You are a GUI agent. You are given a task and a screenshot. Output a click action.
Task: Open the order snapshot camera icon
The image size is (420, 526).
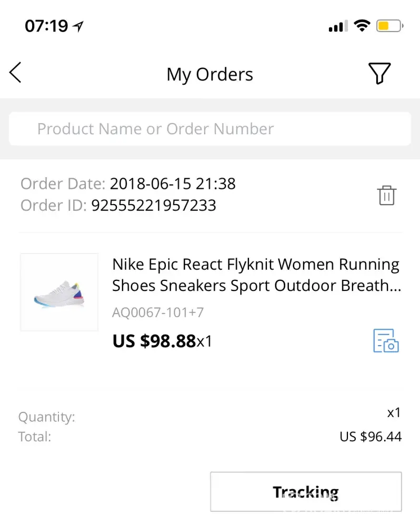[386, 340]
